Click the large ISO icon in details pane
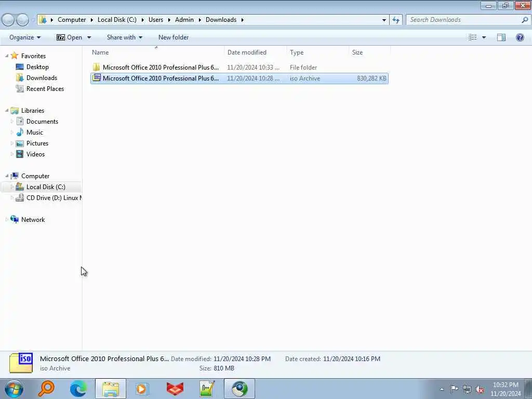This screenshot has width=532, height=399. pos(21,363)
